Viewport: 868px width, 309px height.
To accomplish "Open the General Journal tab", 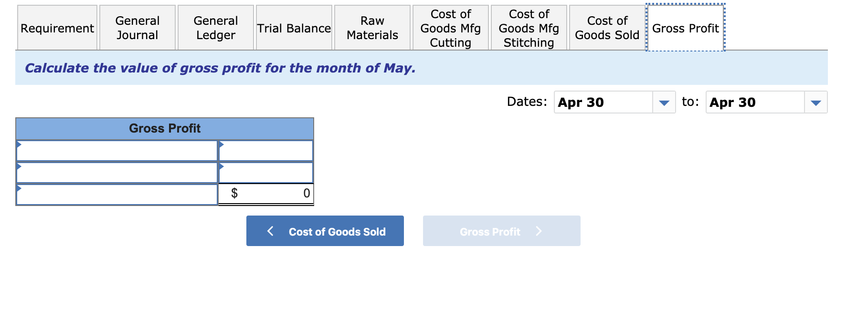I will (137, 28).
